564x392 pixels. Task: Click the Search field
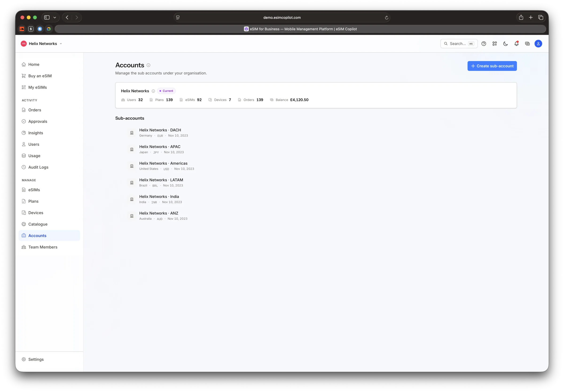click(459, 44)
